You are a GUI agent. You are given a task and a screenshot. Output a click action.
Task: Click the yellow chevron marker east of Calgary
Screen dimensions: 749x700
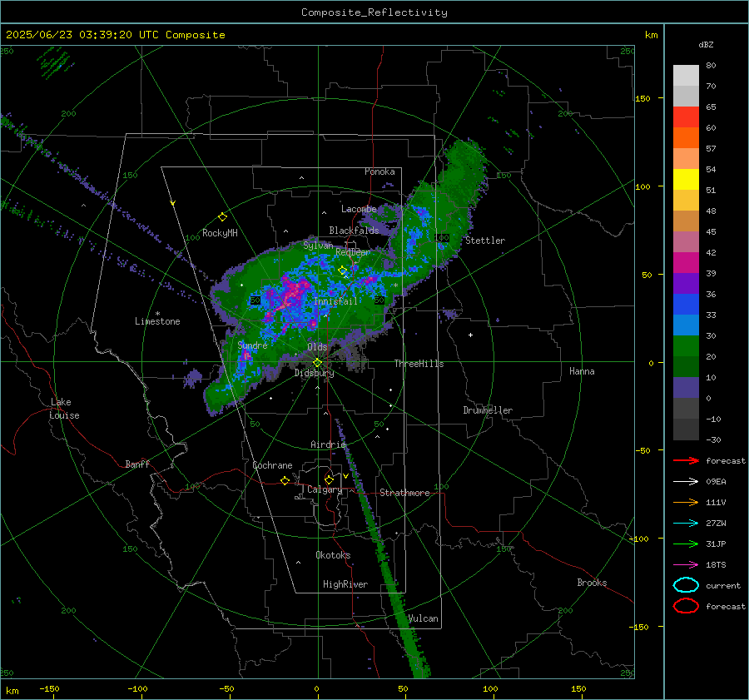point(345,476)
